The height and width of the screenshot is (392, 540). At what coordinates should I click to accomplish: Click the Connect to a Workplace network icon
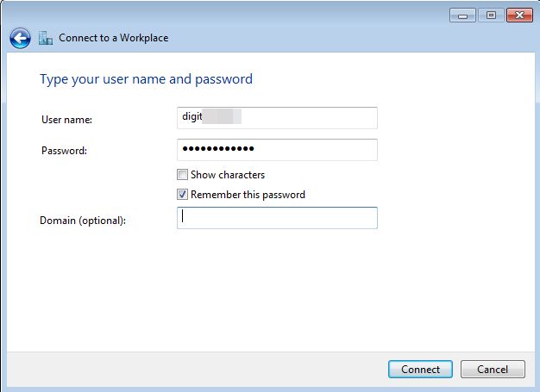46,38
